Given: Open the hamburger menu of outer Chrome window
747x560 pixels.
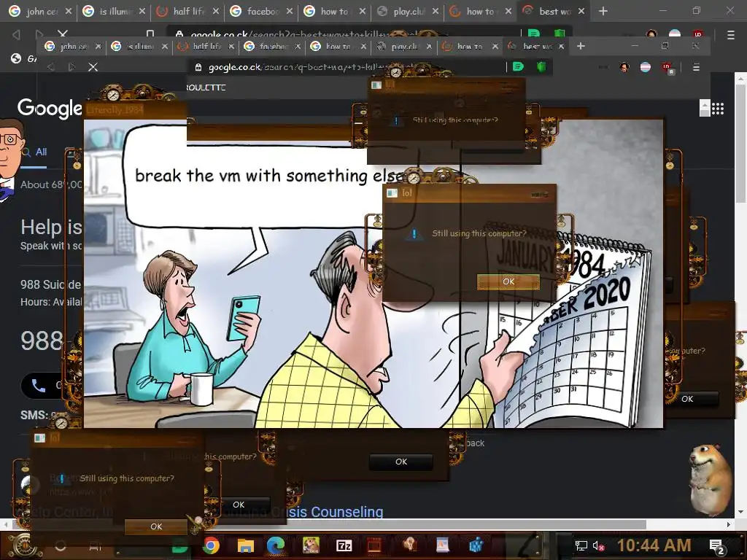Looking at the screenshot, I should click(x=730, y=35).
